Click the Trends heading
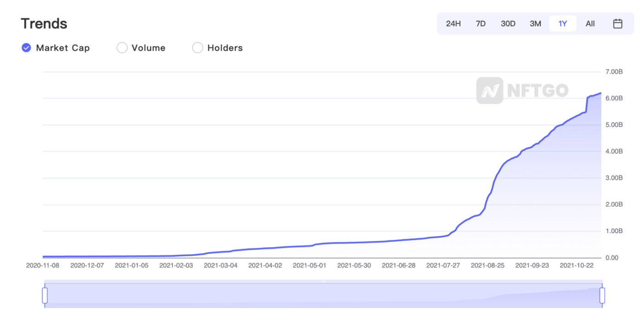Screen dimensions: 644x318 coord(44,23)
